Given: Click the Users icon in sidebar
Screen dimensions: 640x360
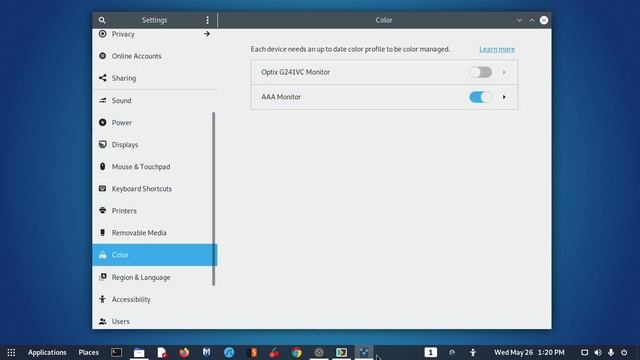Looking at the screenshot, I should point(102,321).
